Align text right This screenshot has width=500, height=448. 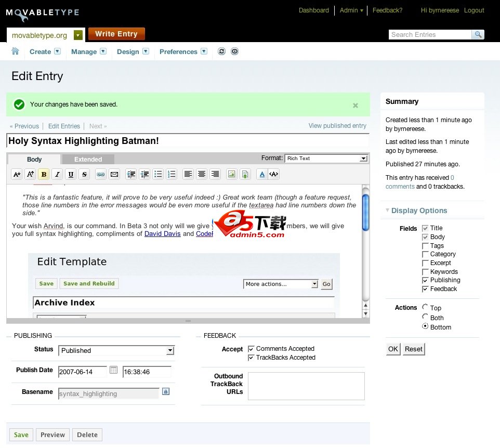click(215, 174)
